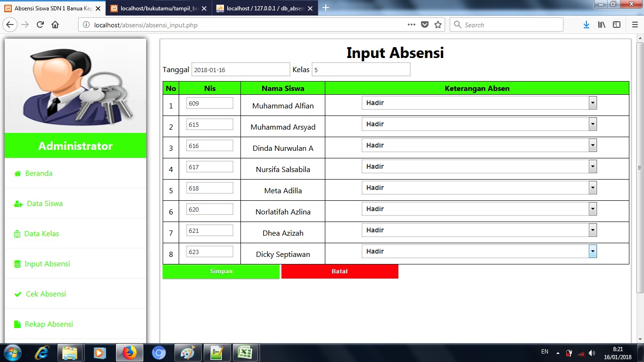
Task: Open the attendance dropdown for Dicky Septiawan
Action: pyautogui.click(x=593, y=251)
